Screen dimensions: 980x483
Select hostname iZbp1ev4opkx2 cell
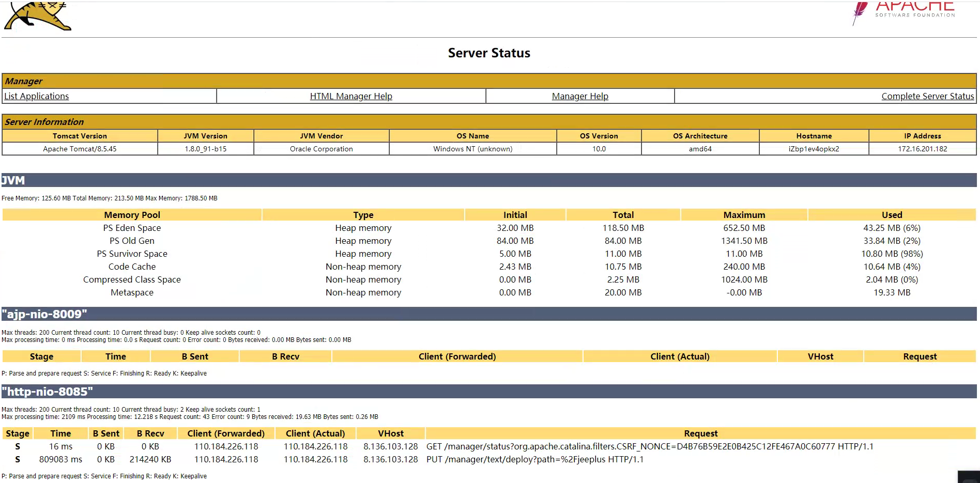point(814,149)
